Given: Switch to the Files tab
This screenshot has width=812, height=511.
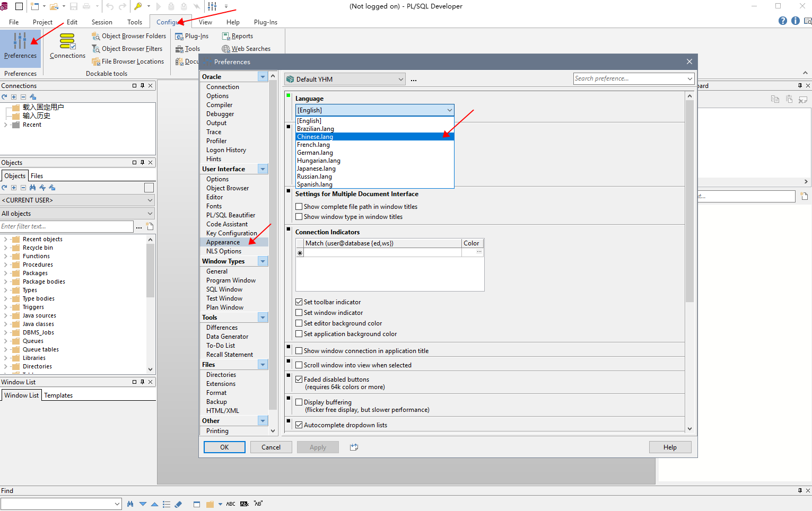Looking at the screenshot, I should click(x=37, y=176).
